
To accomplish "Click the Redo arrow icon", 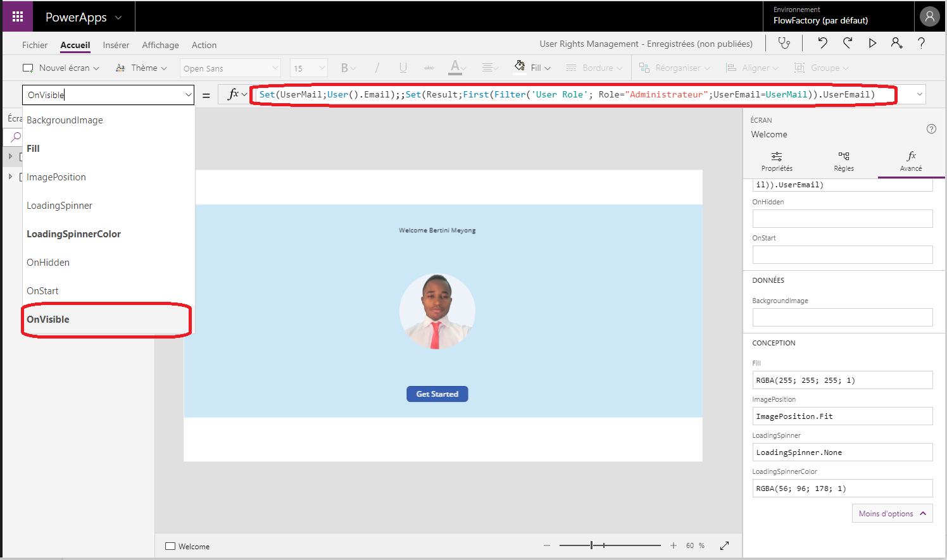I will coord(848,43).
